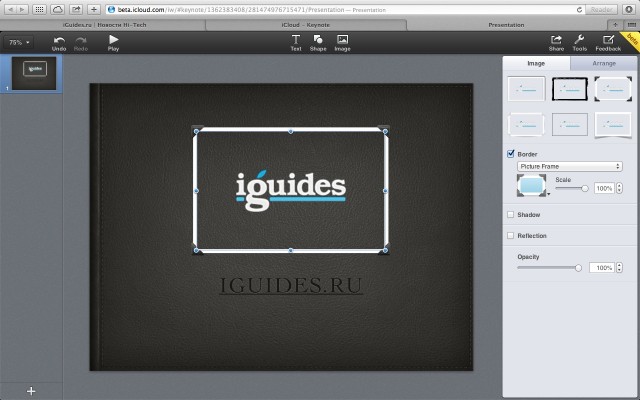Switch to iCloud - Keynote browser tab
Screen dimensions: 640x400
(x=306, y=25)
